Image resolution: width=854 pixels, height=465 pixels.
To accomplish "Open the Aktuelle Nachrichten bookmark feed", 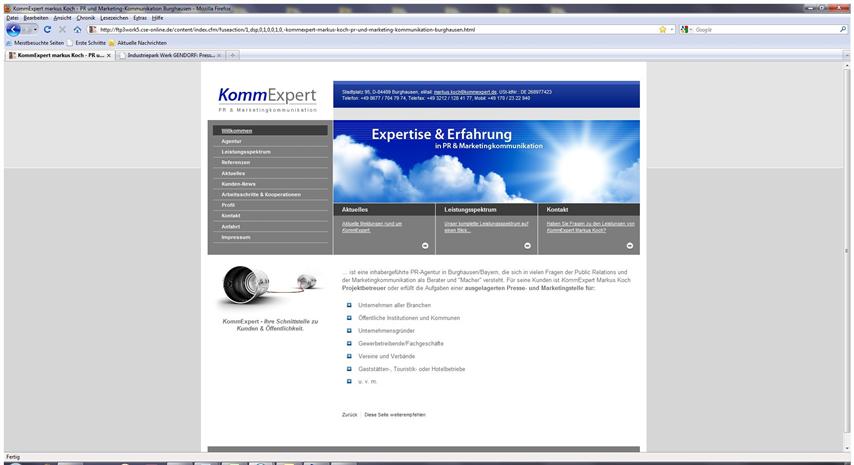I will [x=138, y=42].
